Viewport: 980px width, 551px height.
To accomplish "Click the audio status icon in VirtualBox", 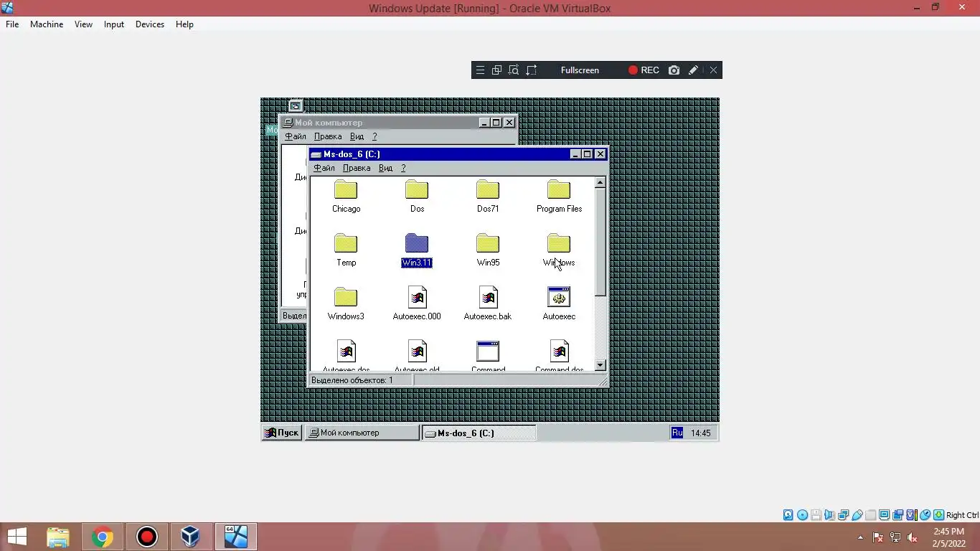I will pyautogui.click(x=829, y=515).
